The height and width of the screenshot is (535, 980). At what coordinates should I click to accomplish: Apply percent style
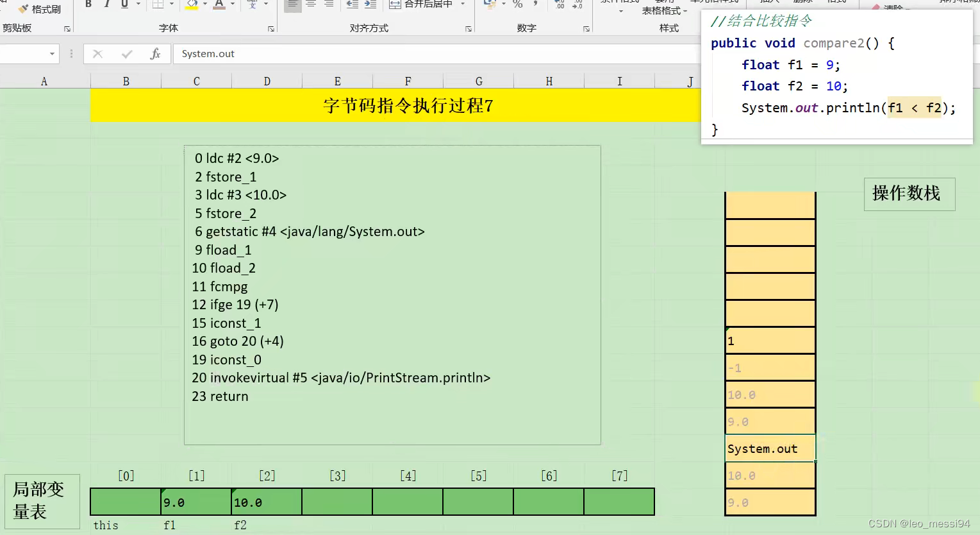518,4
